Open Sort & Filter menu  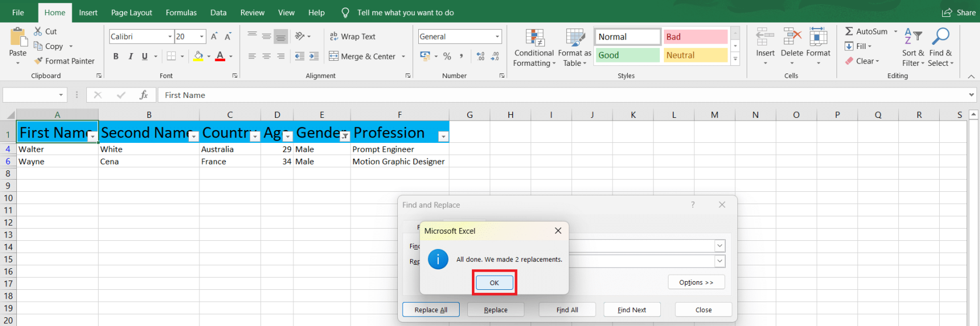pos(913,47)
